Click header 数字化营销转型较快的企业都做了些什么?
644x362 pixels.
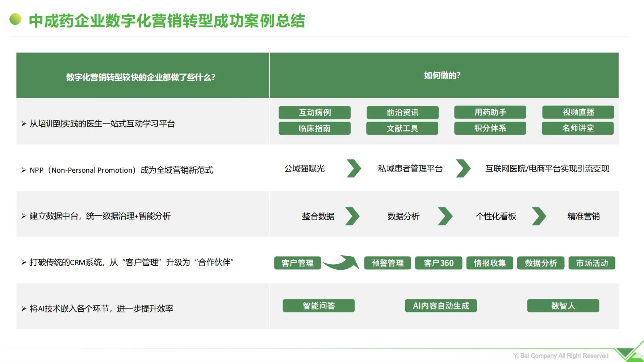(141, 77)
